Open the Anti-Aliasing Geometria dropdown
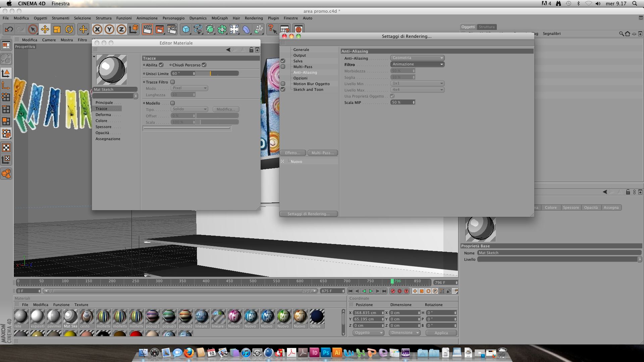This screenshot has height=362, width=644. tap(417, 58)
